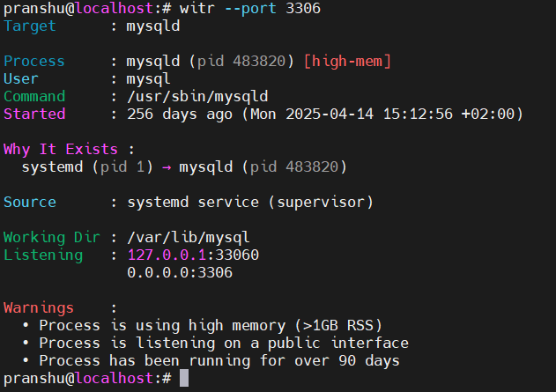
Task: Click the "systemd (pid 1)" parent process
Action: click(78, 166)
